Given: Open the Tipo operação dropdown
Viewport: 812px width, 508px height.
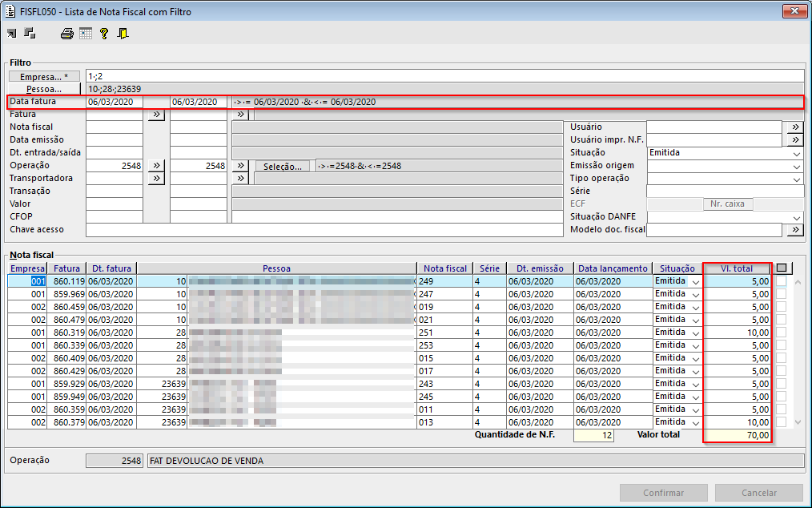Looking at the screenshot, I should [x=797, y=179].
